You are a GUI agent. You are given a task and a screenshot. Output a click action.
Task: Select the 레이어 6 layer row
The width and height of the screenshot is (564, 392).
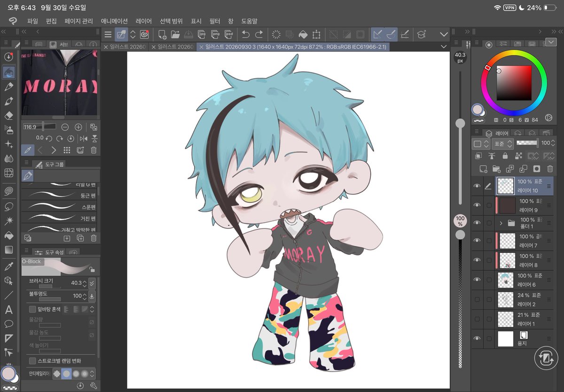[x=513, y=280]
